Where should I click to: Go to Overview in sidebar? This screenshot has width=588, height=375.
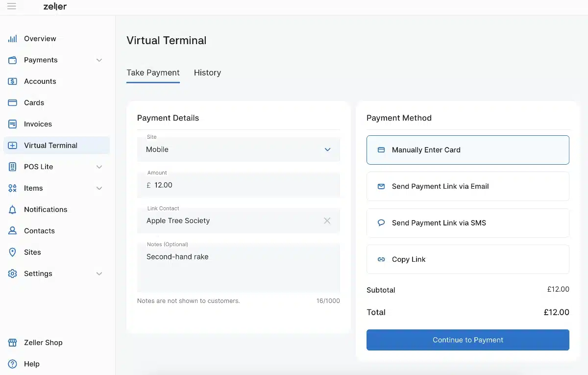pos(56,39)
